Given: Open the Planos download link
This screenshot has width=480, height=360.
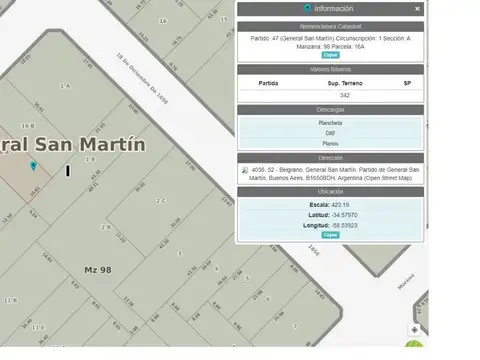Looking at the screenshot, I should click(x=330, y=144).
